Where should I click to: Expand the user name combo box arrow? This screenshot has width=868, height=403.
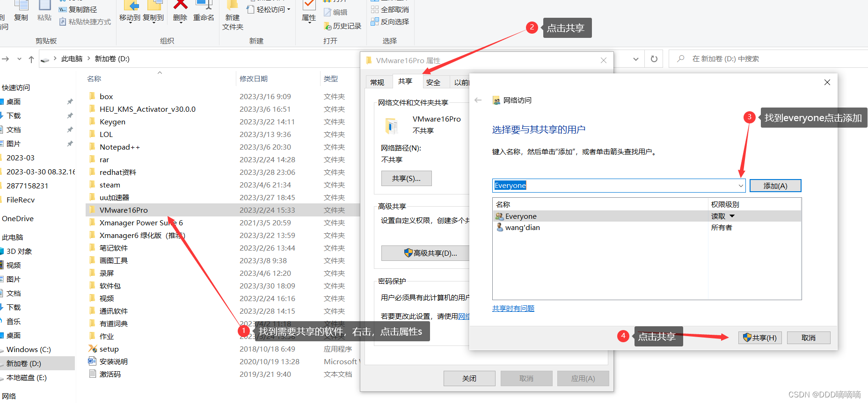pyautogui.click(x=741, y=186)
